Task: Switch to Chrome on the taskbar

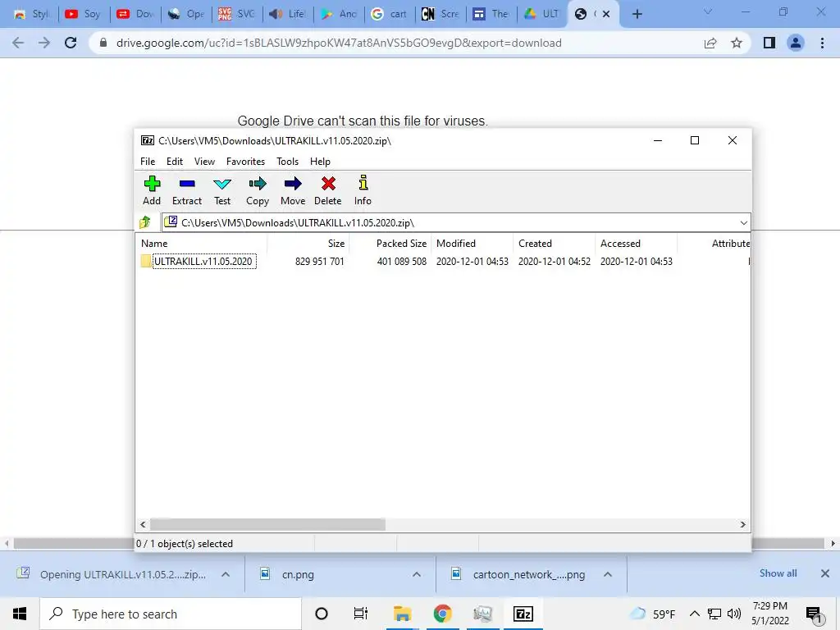Action: coord(442,614)
